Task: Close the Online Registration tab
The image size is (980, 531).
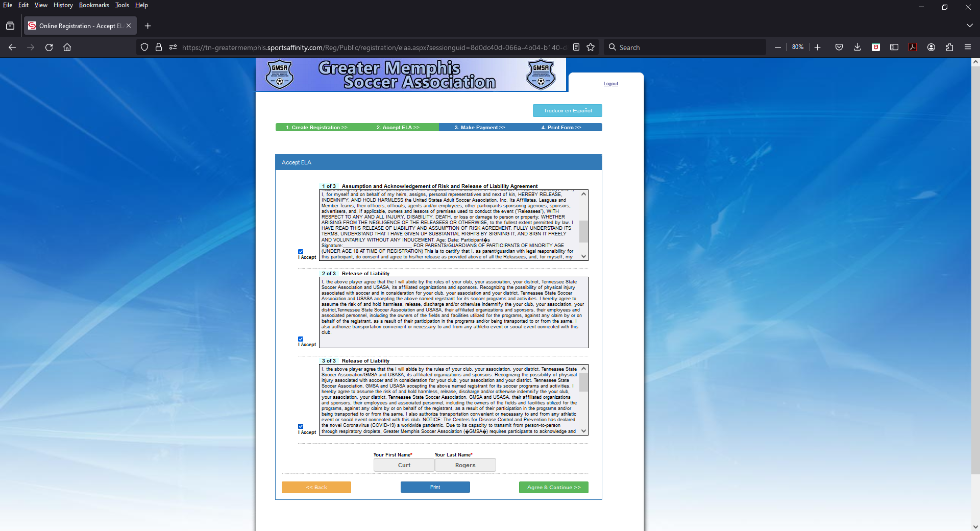Action: pyautogui.click(x=129, y=26)
